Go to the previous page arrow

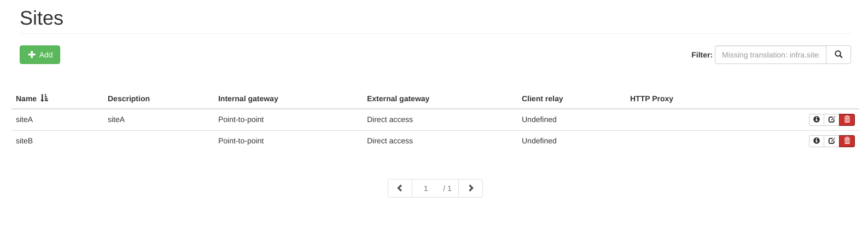(400, 188)
